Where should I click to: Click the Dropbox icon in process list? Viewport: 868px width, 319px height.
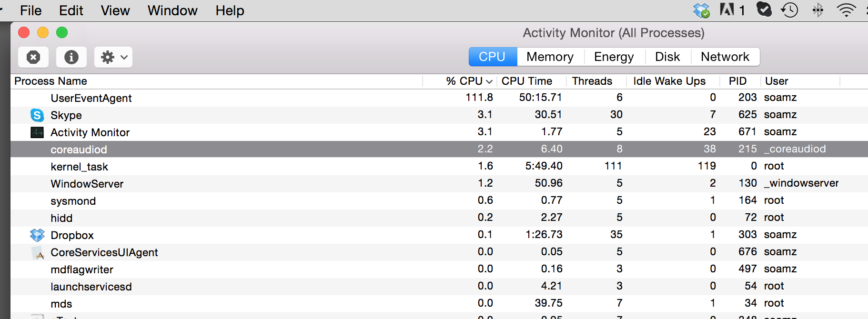click(37, 235)
